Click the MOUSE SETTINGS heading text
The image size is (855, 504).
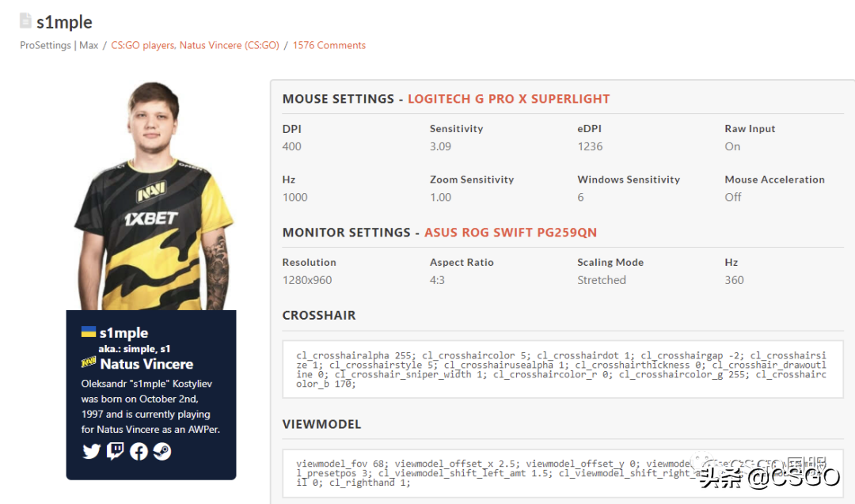pyautogui.click(x=338, y=99)
